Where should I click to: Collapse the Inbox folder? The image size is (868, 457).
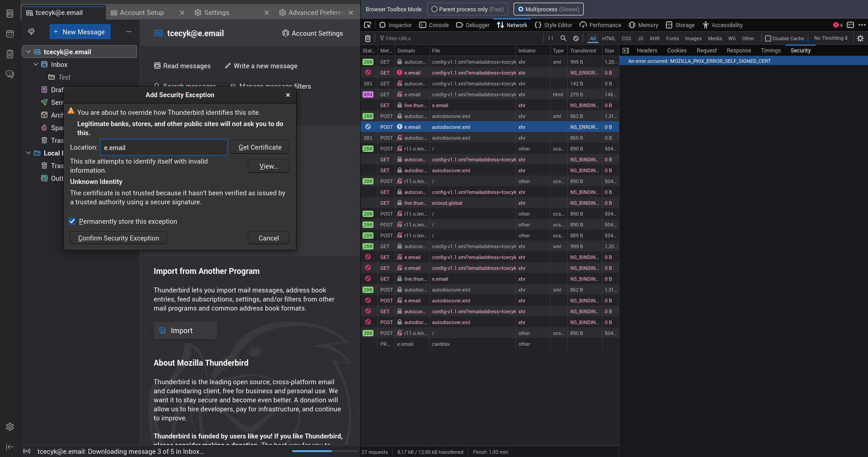tap(36, 64)
